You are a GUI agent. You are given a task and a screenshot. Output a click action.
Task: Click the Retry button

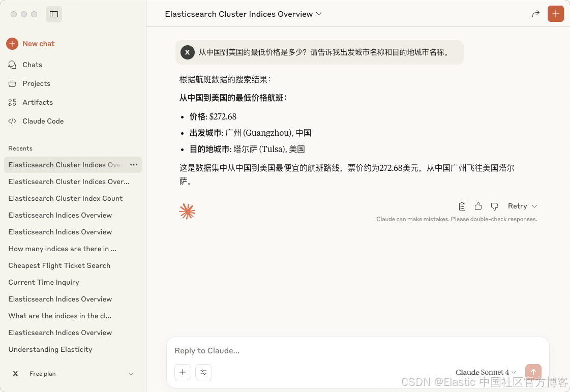(517, 206)
